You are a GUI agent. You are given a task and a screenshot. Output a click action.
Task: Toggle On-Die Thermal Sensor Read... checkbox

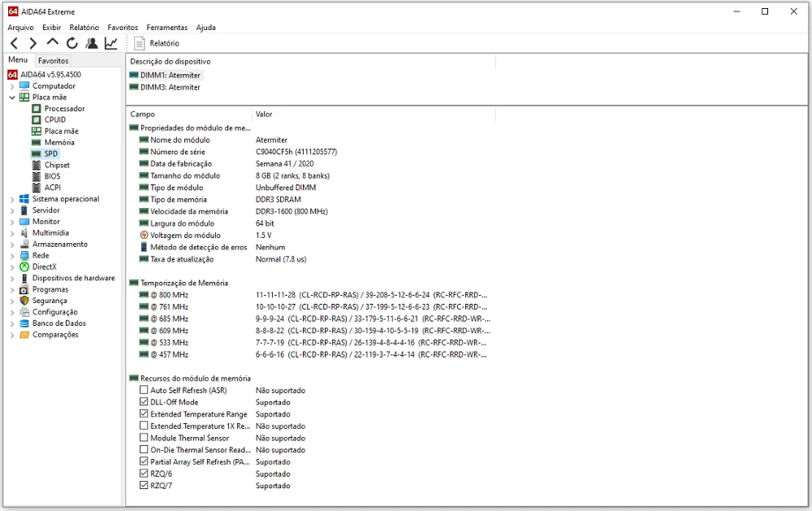click(x=144, y=449)
